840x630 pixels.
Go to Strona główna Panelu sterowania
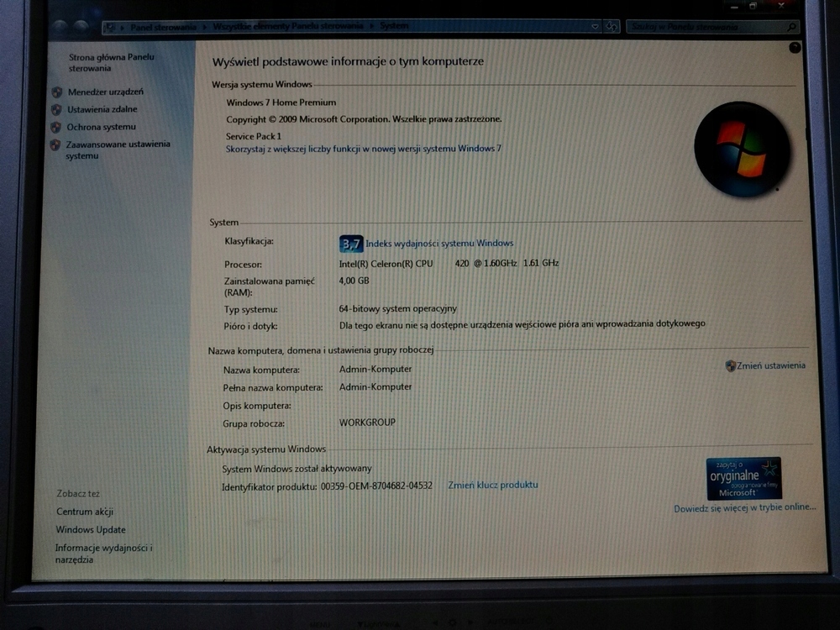click(x=111, y=63)
